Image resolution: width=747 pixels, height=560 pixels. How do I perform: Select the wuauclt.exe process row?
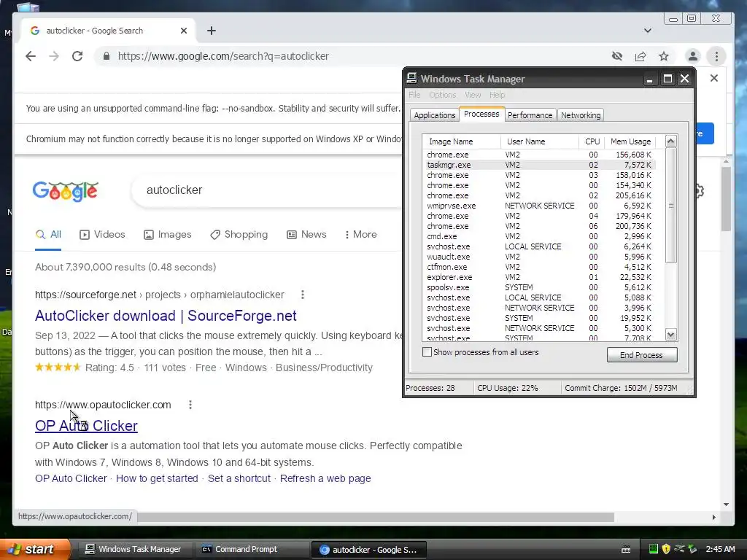[x=539, y=257]
